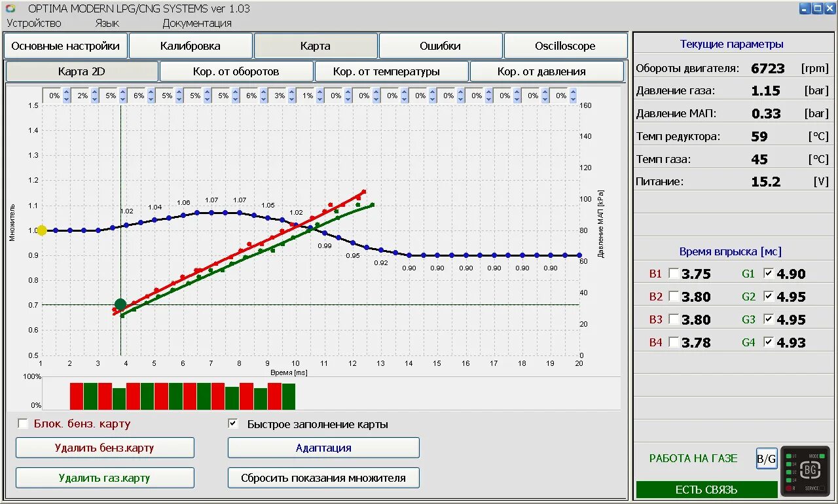Viewport: 838px width, 504px height.
Task: Open the Язык menu
Action: pyautogui.click(x=107, y=23)
